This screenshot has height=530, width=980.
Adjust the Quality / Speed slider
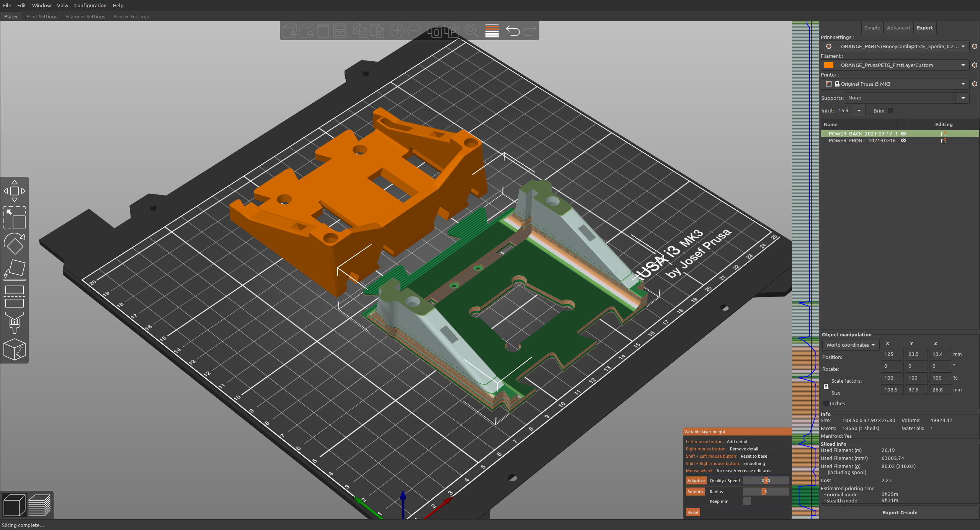pos(766,481)
